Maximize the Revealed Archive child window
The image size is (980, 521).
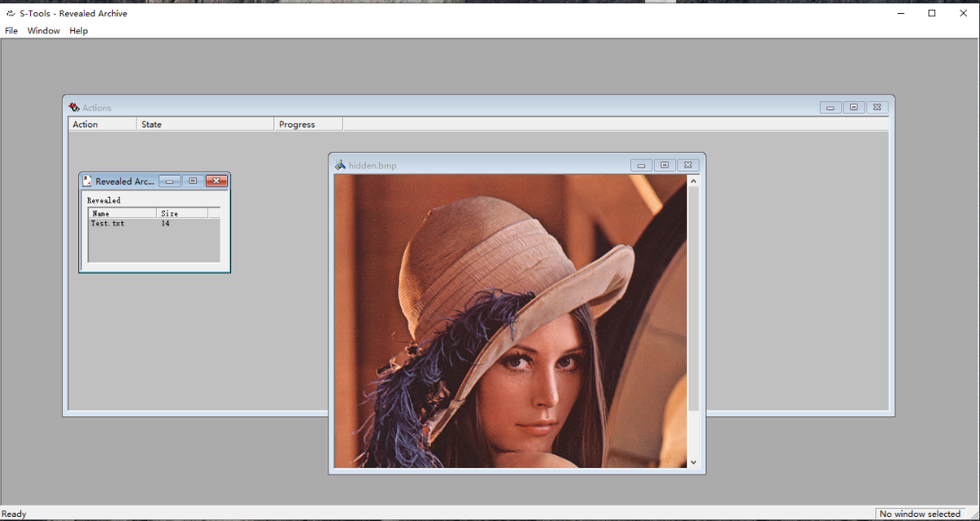coord(193,181)
